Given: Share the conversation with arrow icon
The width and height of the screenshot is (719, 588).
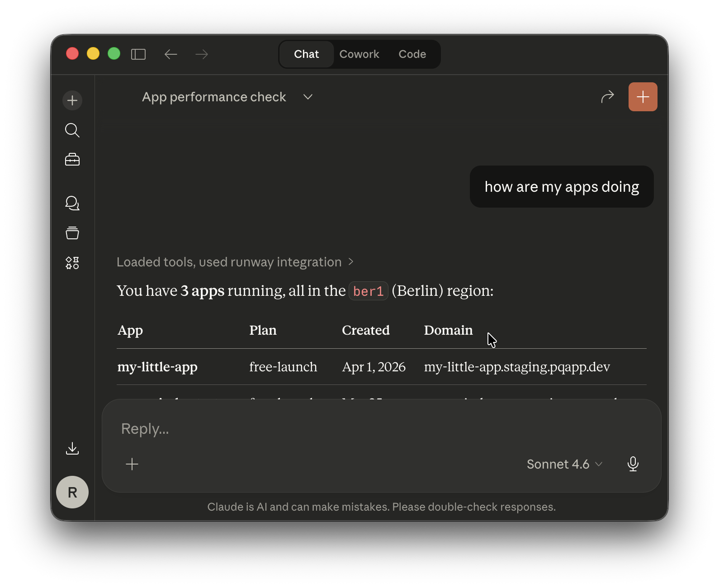Looking at the screenshot, I should coord(607,96).
